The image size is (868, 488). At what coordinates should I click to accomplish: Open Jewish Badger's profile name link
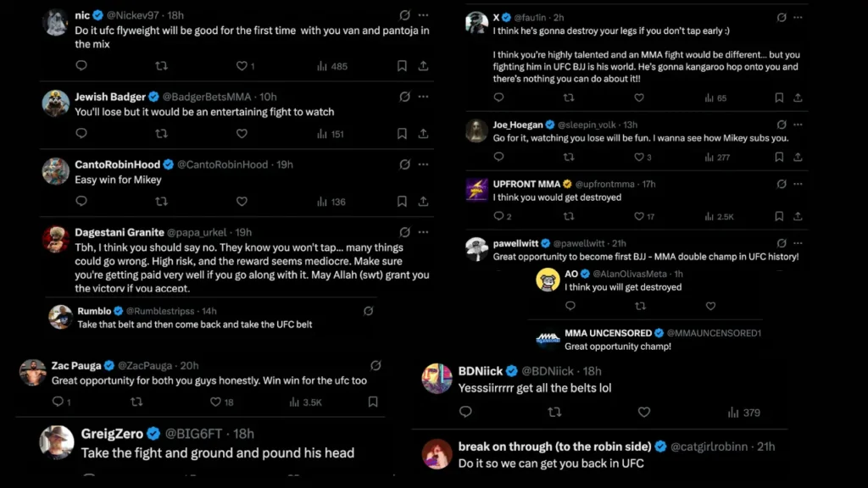[x=110, y=97]
